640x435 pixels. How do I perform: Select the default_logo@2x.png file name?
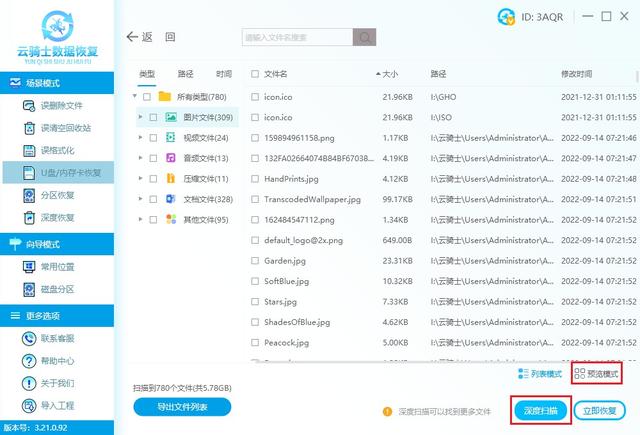pos(303,240)
